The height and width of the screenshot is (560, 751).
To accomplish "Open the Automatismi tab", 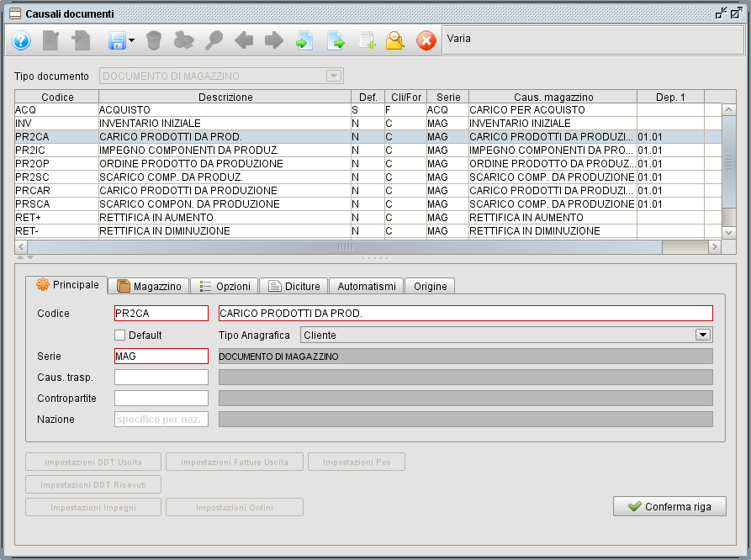I will click(x=366, y=286).
